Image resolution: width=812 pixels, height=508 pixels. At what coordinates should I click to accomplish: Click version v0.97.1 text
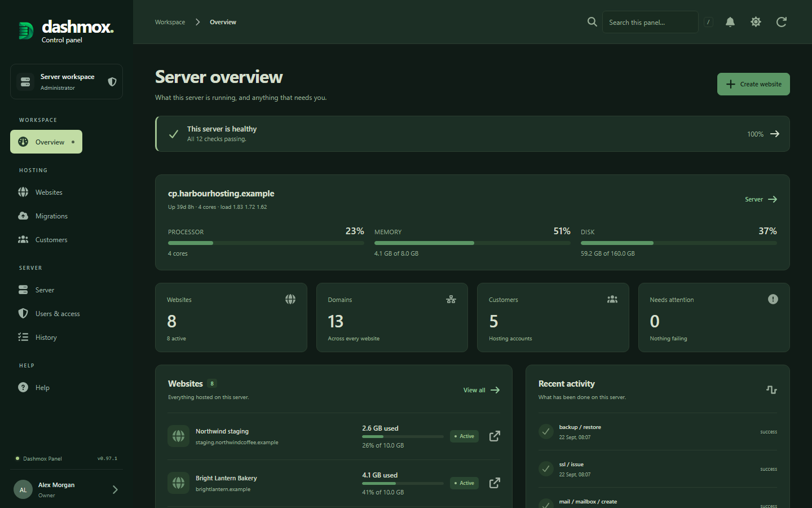tap(107, 458)
